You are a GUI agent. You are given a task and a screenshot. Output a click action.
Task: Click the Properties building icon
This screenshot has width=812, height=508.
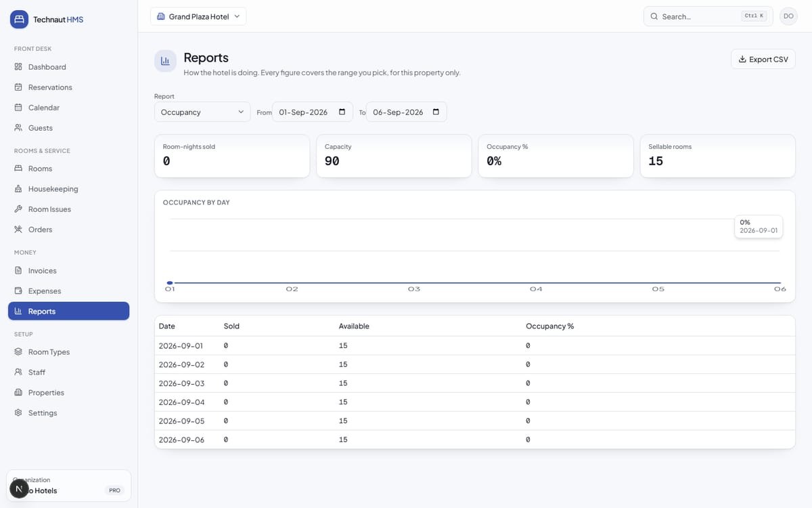[18, 393]
